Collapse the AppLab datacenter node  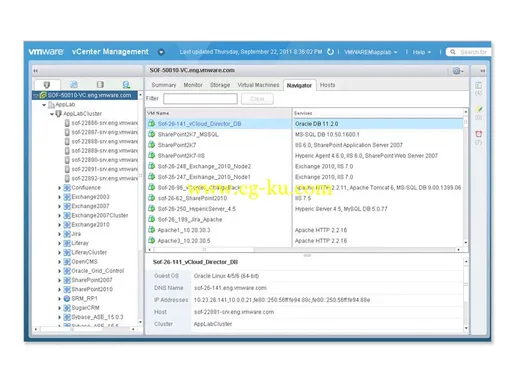pos(44,105)
